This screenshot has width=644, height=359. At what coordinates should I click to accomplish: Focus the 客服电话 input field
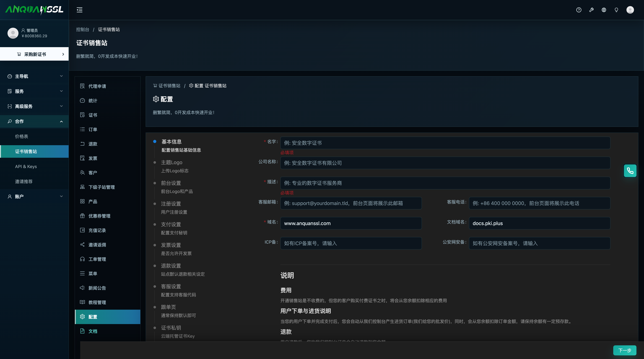[x=540, y=203]
